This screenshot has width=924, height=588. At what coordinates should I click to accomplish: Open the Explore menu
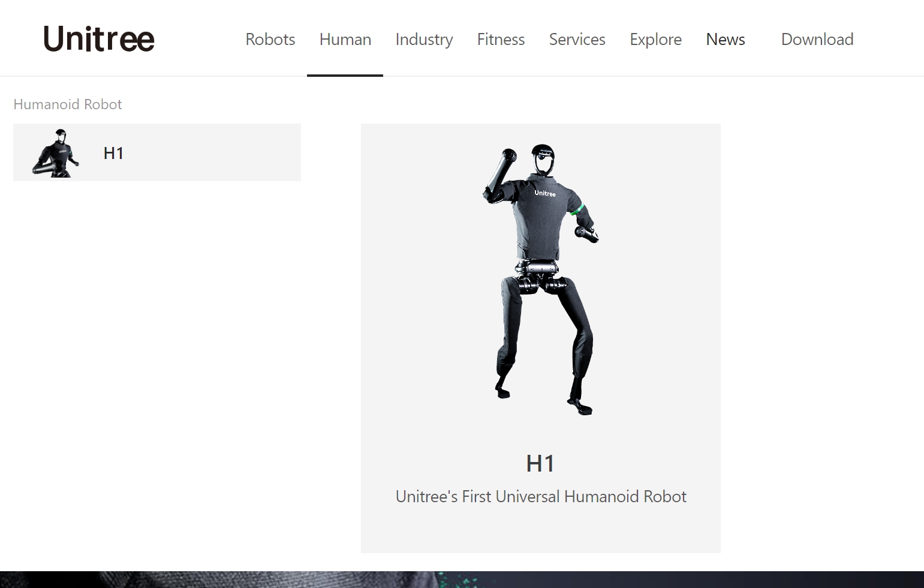pos(656,39)
